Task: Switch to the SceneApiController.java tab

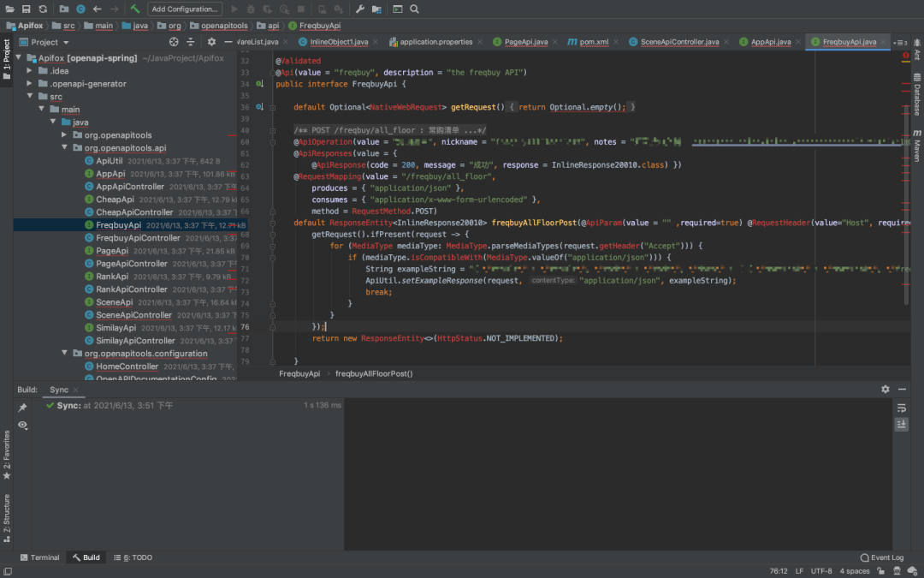Action: coord(679,41)
